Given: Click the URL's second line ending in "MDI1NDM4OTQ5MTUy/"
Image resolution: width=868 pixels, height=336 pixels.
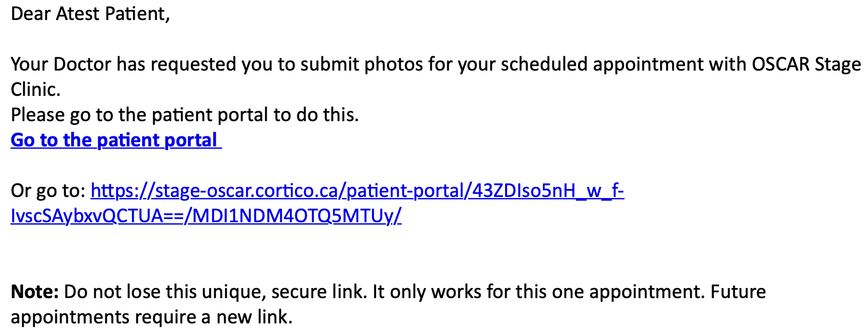Looking at the screenshot, I should pyautogui.click(x=206, y=216).
